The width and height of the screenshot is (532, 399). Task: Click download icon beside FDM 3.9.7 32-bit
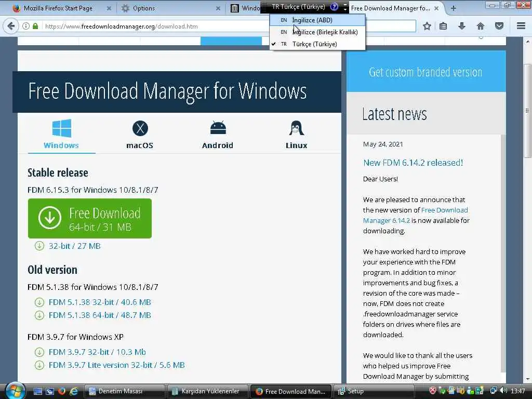tap(39, 352)
